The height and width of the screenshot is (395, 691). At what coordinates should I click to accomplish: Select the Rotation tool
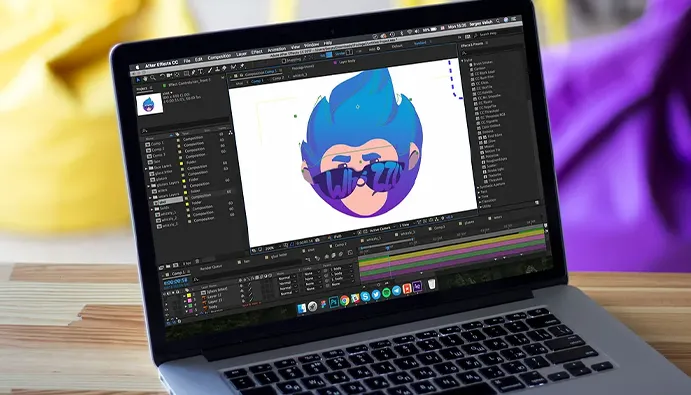coord(162,76)
